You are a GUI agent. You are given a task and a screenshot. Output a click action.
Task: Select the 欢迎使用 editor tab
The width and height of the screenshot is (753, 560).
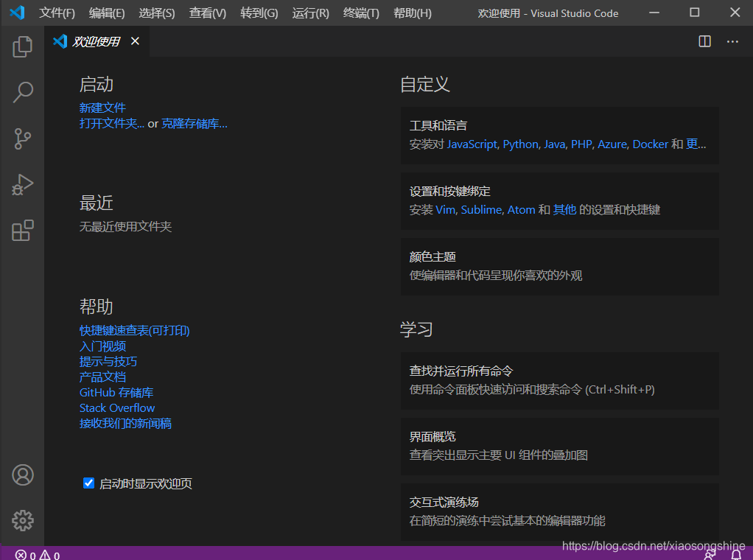[x=96, y=41]
